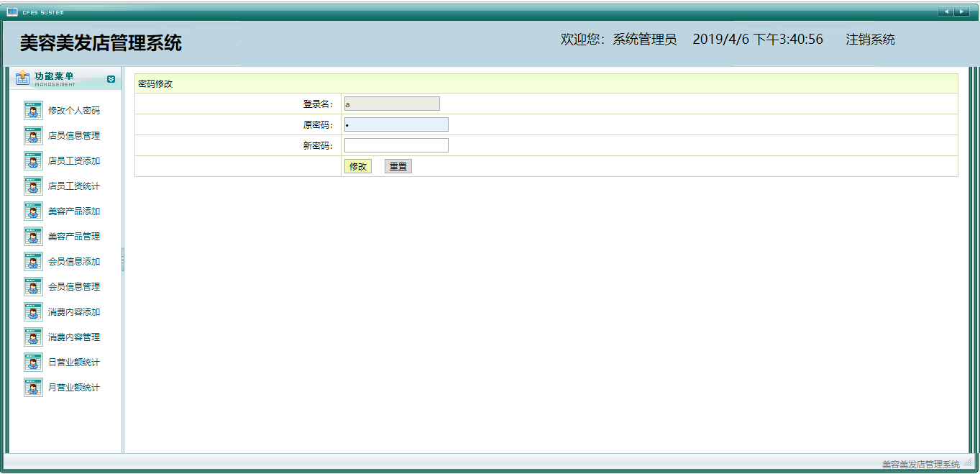The image size is (980, 474).
Task: Go to 消费内容添加 page
Action: [74, 312]
